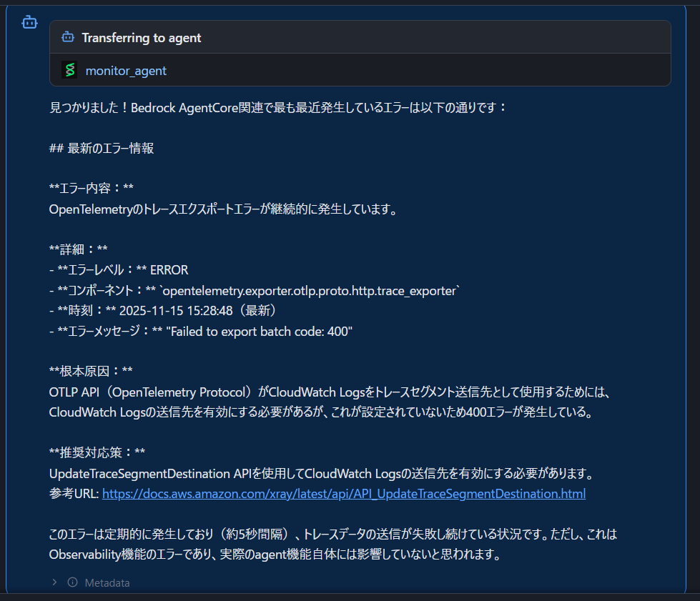
Task: Click the "**エラーレベル：** ERROR" line
Action: (119, 270)
